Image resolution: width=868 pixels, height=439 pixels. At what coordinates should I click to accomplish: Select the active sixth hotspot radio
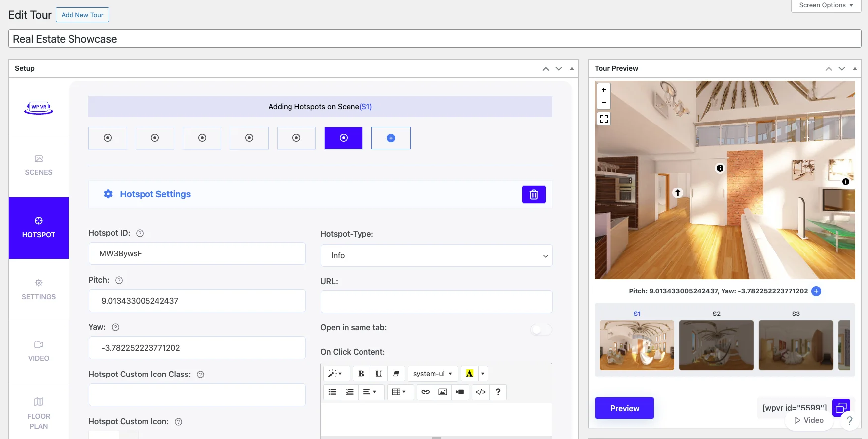pos(344,138)
